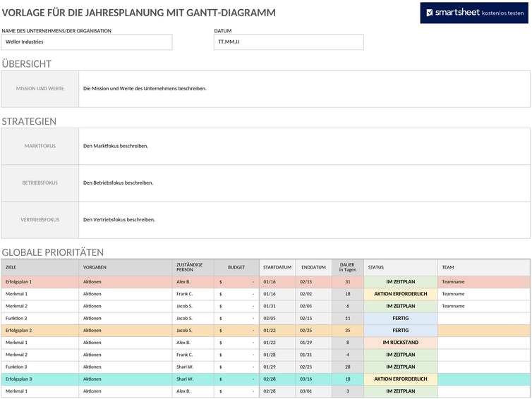Click the GLOBALE PRIORITÄTEN heading
532x399 pixels.
coord(53,252)
